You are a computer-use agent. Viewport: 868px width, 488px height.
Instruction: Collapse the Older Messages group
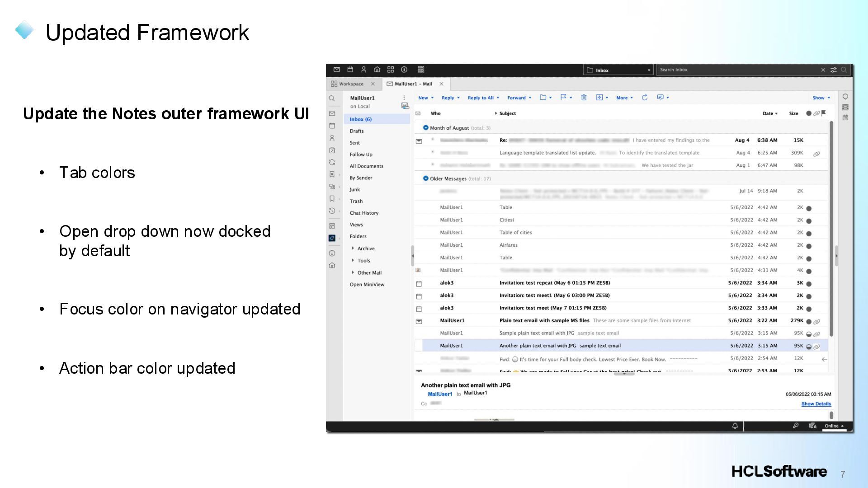click(x=425, y=178)
